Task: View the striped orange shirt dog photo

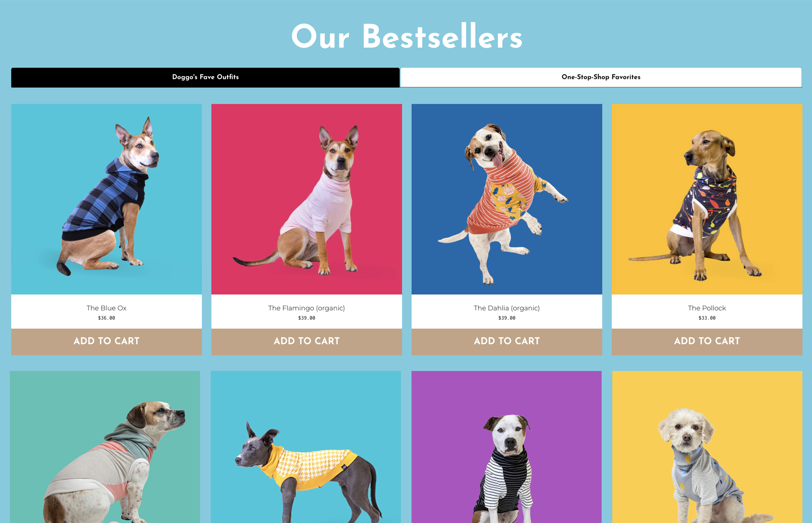Action: tap(507, 199)
